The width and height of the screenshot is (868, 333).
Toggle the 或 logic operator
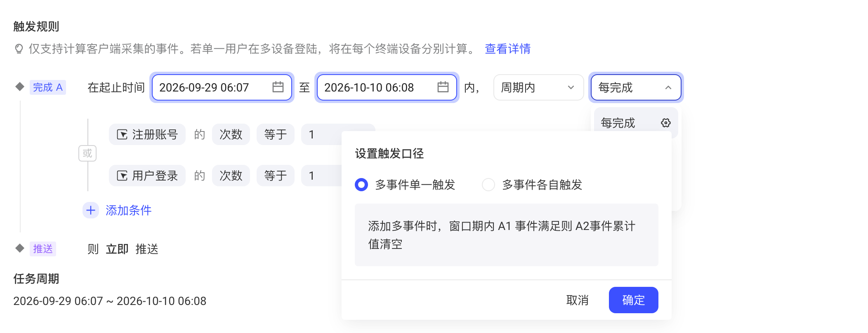click(87, 153)
